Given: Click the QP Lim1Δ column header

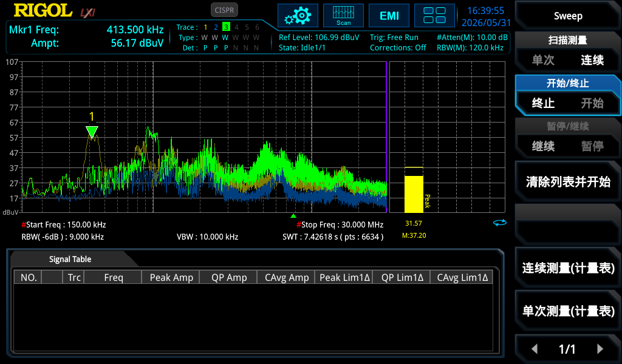Looking at the screenshot, I should pos(402,277).
